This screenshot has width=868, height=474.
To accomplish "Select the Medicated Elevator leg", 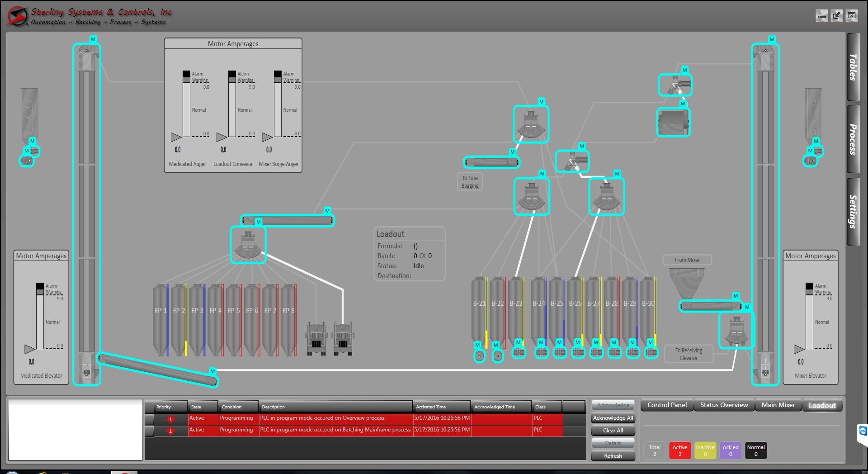I will coord(87,214).
